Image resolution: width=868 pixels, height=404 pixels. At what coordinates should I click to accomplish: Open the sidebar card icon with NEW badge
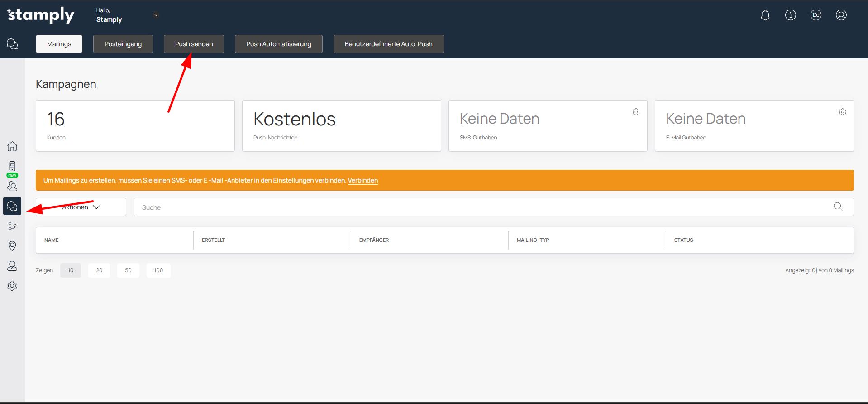[12, 167]
